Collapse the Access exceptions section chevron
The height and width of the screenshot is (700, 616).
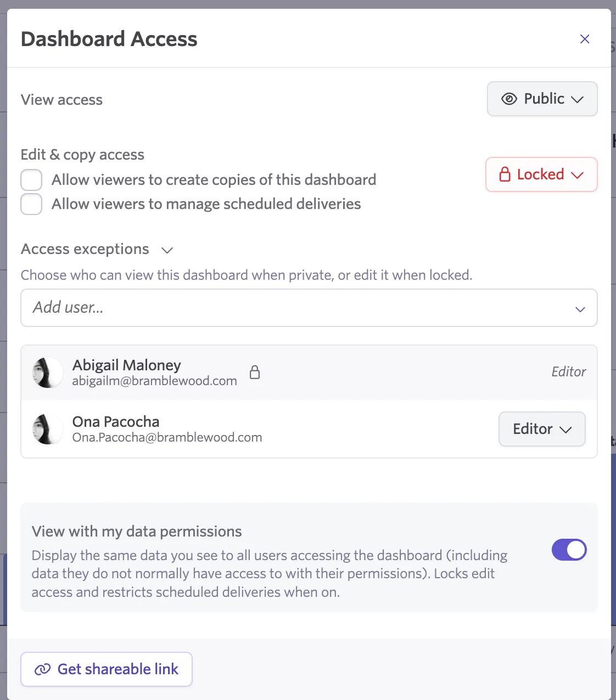pos(167,250)
